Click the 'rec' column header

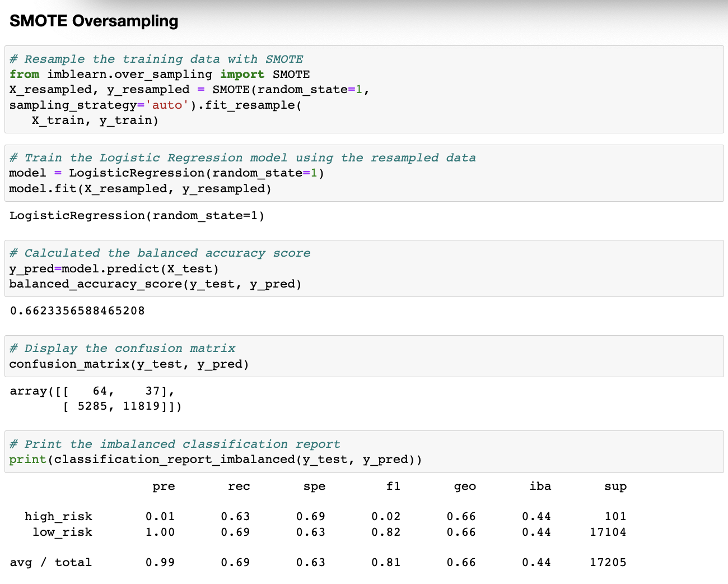point(239,486)
